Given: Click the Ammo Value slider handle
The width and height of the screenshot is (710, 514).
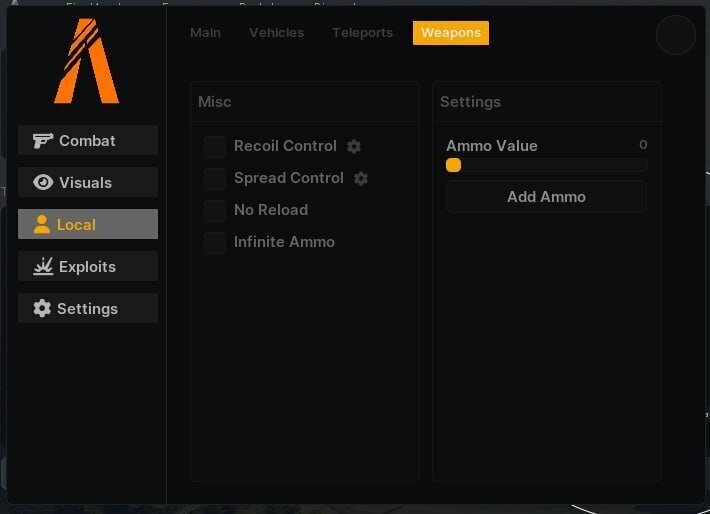Looking at the screenshot, I should (453, 165).
